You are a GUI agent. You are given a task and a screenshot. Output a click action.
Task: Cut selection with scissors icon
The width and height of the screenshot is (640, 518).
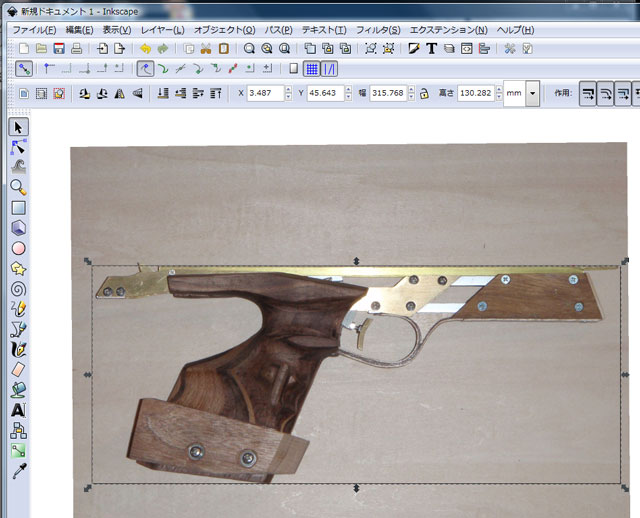point(206,49)
